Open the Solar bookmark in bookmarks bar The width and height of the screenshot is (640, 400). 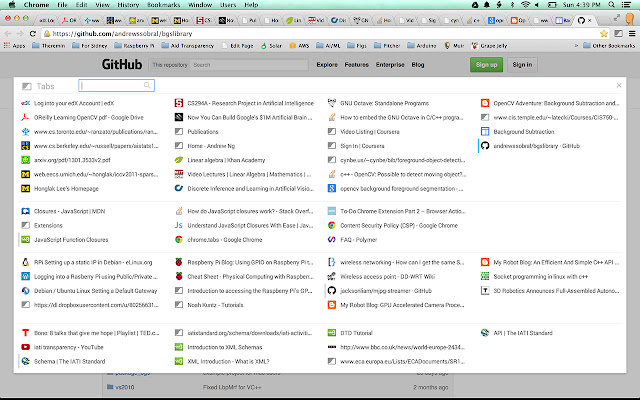[271, 46]
